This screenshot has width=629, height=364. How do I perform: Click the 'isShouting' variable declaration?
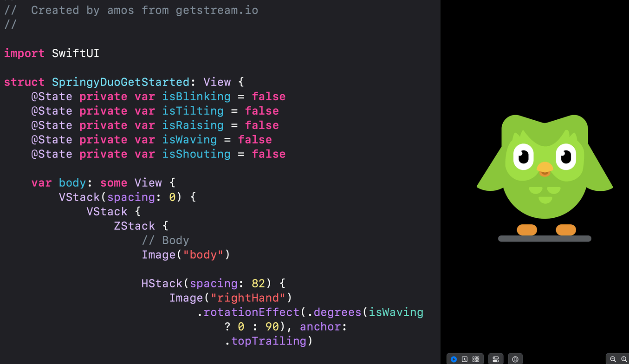tap(196, 154)
